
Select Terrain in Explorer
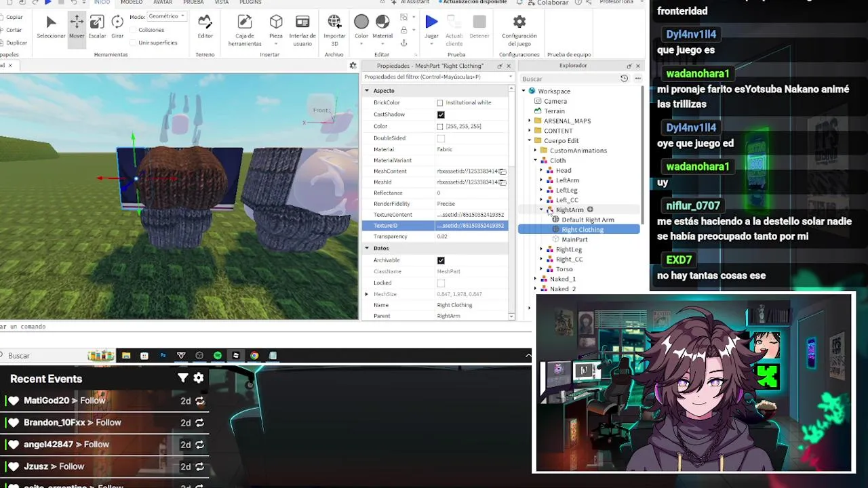point(554,111)
